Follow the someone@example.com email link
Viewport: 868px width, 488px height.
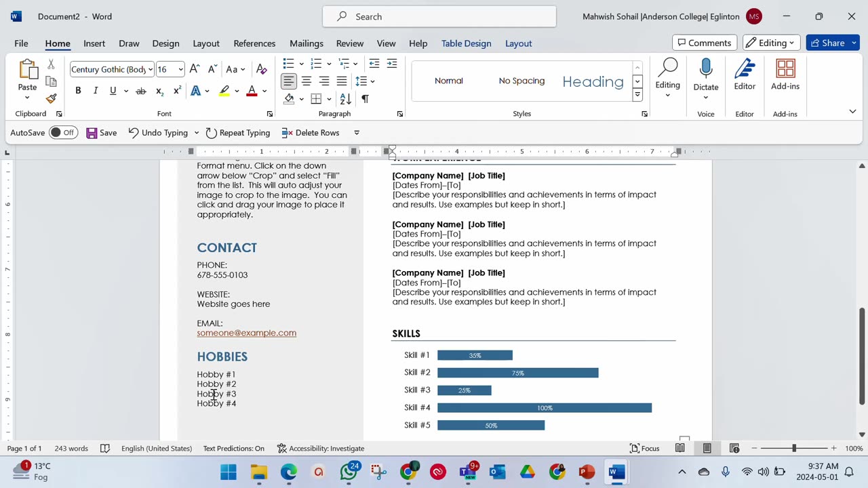(247, 333)
